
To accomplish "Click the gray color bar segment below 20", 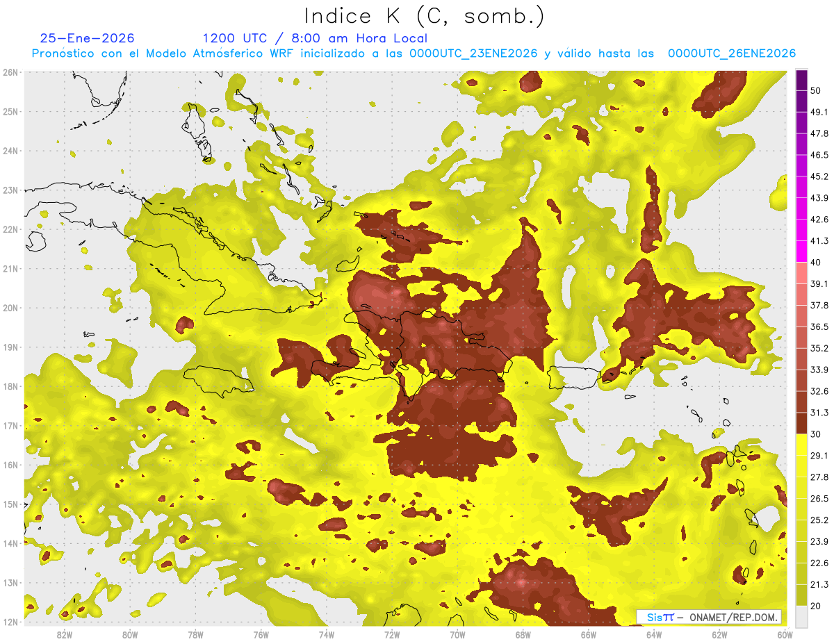I will [x=801, y=616].
